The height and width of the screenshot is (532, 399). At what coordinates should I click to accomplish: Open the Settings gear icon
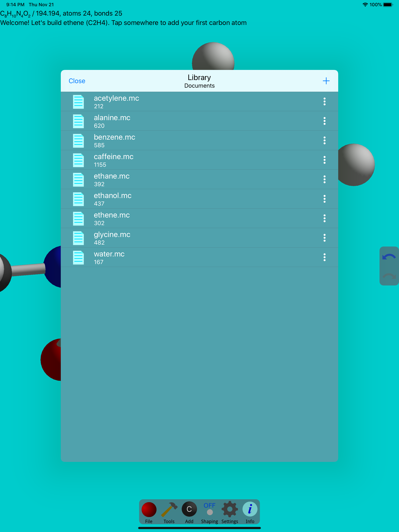[230, 509]
